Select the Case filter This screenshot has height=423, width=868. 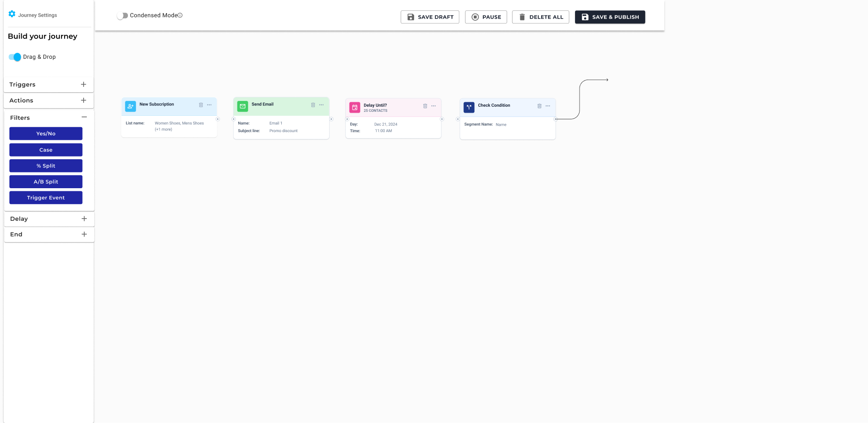[46, 150]
